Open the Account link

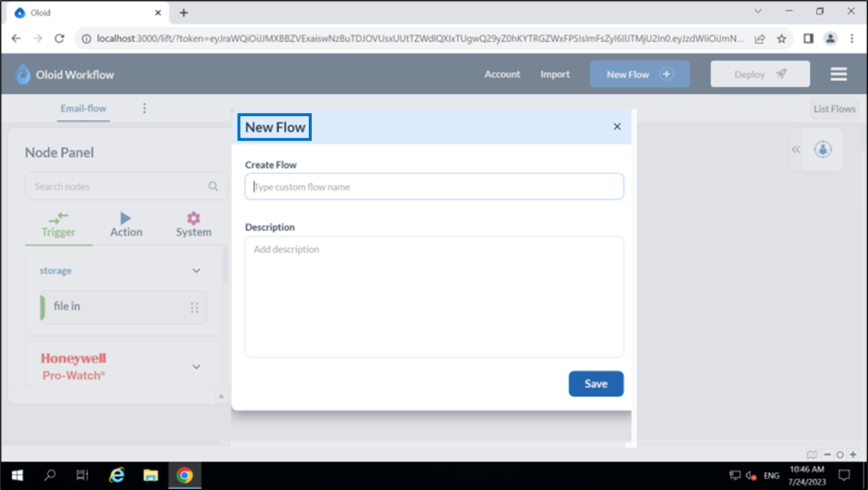[x=503, y=74]
